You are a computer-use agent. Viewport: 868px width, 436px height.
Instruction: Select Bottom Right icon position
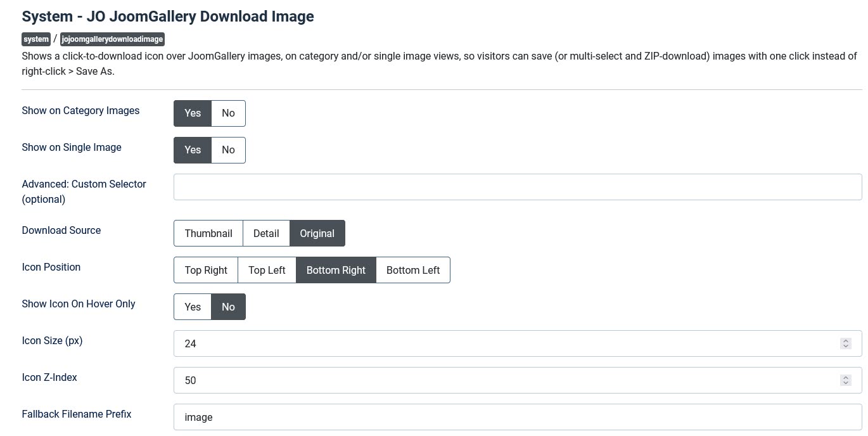coord(336,270)
